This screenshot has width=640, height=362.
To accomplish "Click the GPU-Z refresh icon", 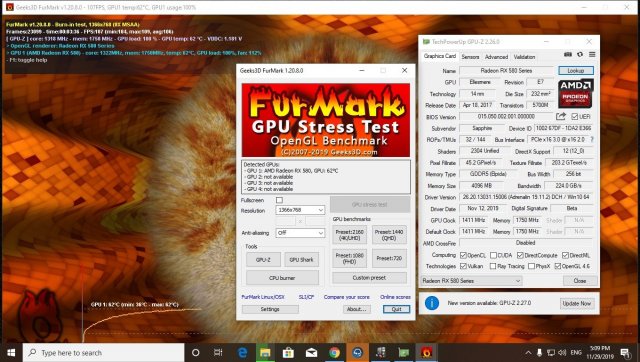I will 580,55.
